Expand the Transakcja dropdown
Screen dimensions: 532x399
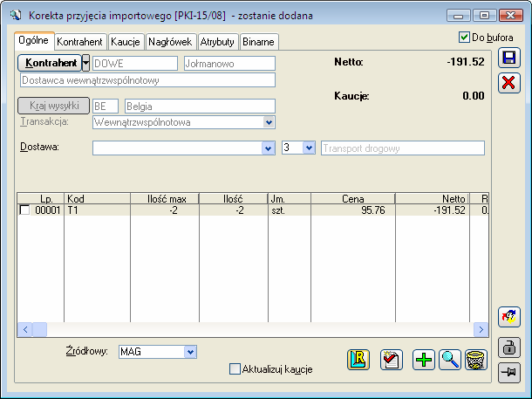click(x=269, y=122)
